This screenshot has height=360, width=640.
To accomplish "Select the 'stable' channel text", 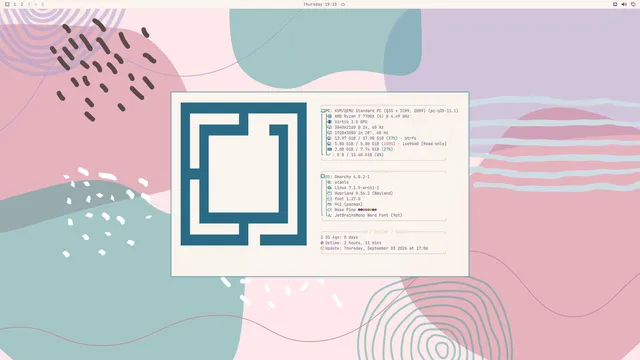I will (x=342, y=182).
